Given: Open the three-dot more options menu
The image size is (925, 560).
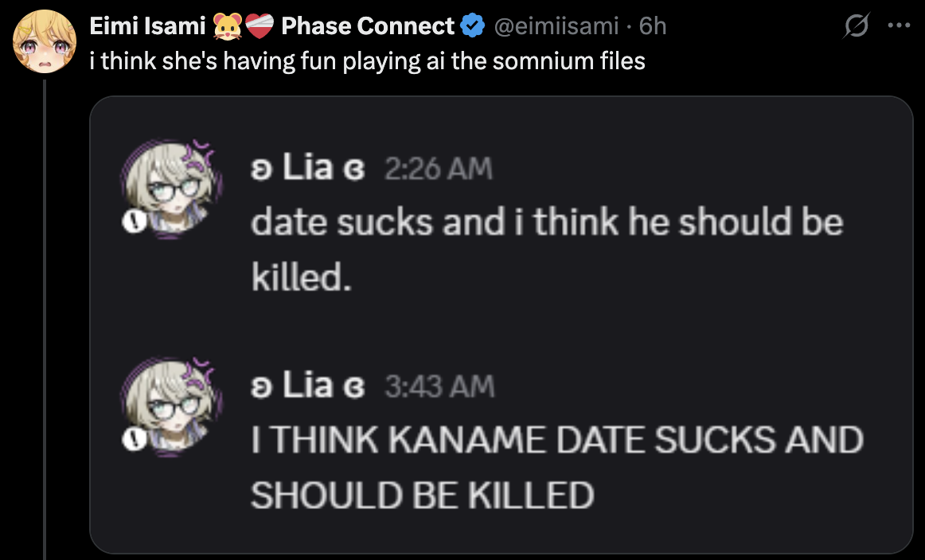Looking at the screenshot, I should point(898,25).
